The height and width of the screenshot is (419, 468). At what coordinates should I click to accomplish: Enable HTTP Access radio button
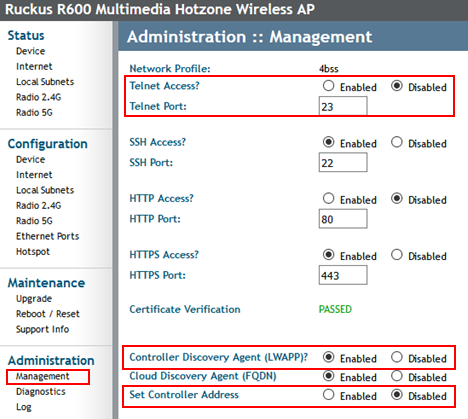(x=328, y=199)
